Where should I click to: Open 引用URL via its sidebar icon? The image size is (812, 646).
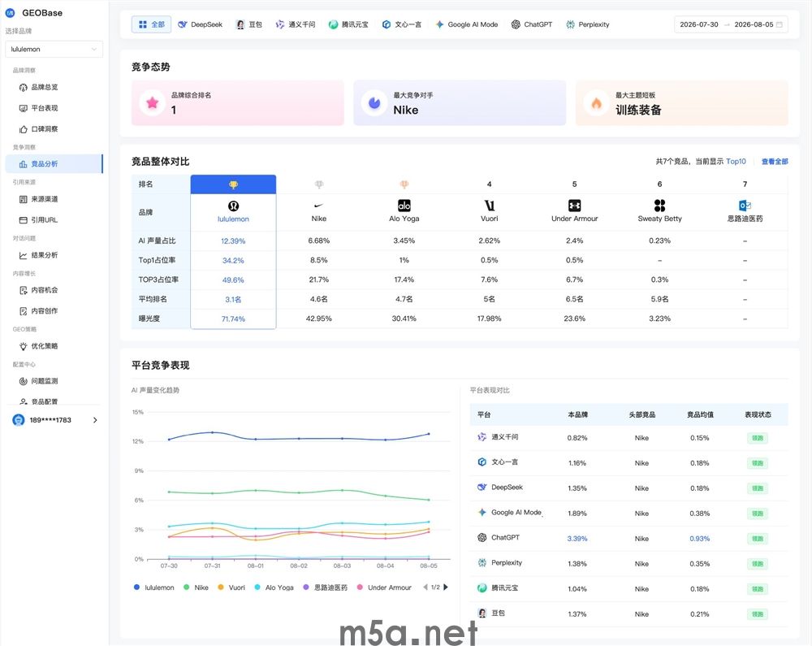[24, 220]
